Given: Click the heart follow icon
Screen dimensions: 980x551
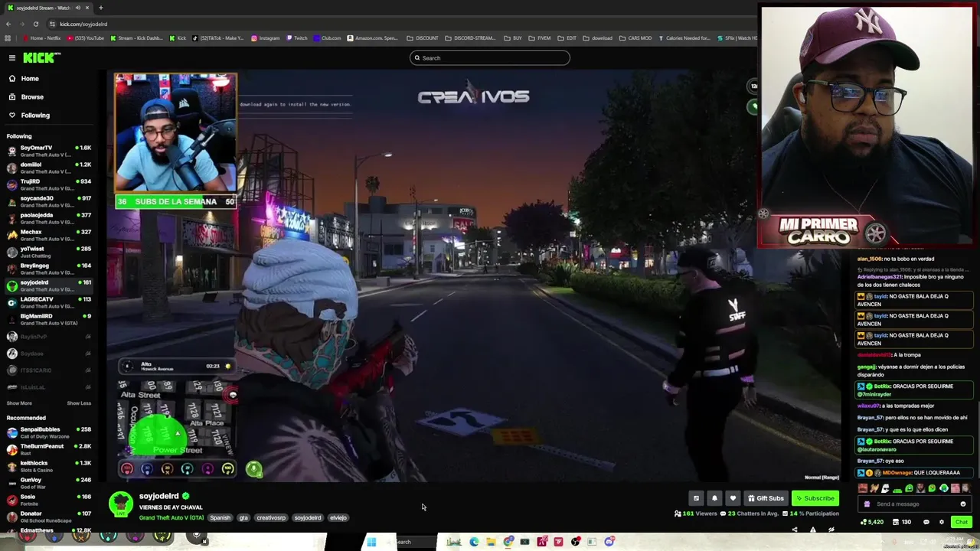Looking at the screenshot, I should pos(733,498).
